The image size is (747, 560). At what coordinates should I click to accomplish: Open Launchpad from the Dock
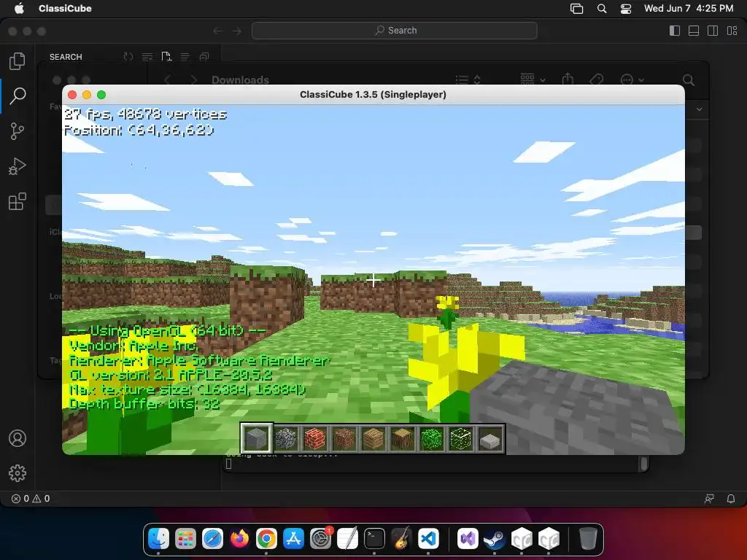click(x=185, y=539)
